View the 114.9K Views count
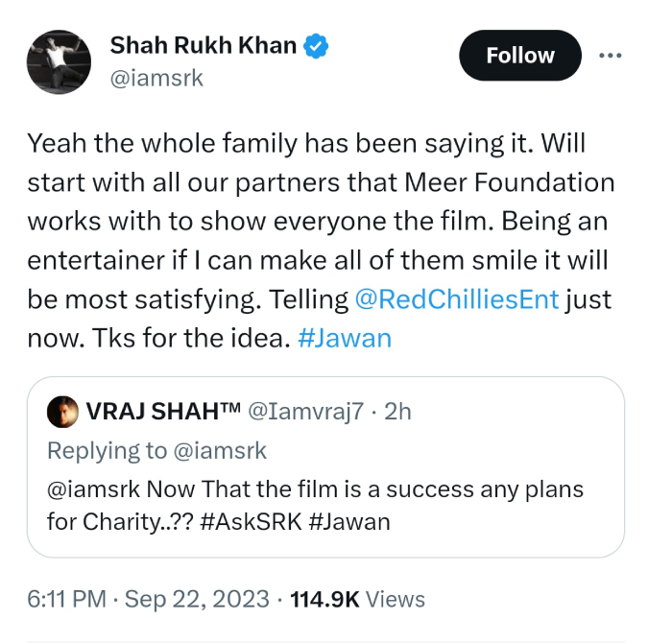The width and height of the screenshot is (672, 643). click(356, 599)
